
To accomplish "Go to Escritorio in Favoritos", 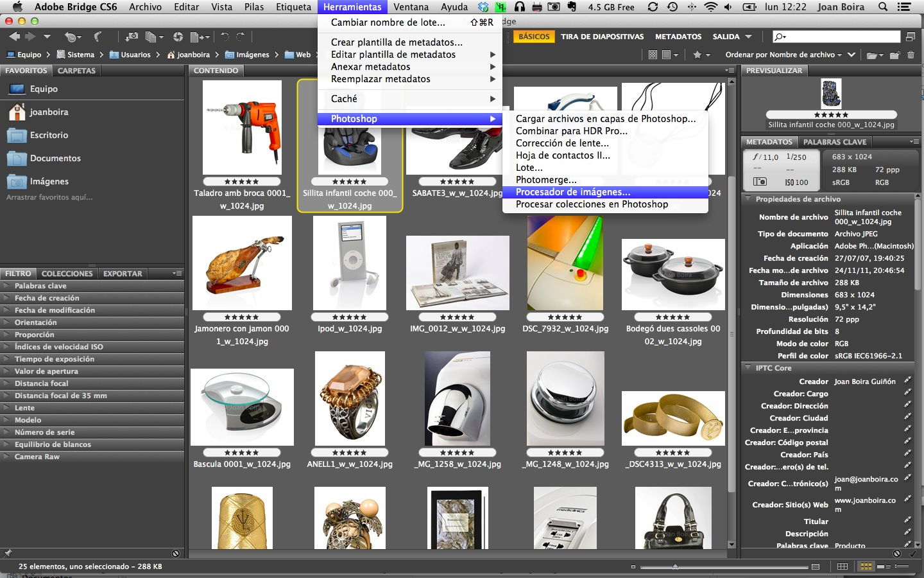I will pos(49,135).
